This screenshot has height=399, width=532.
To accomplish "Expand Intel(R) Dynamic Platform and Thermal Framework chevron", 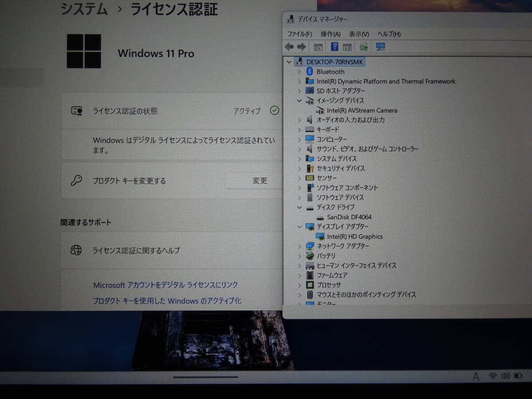I will coord(299,82).
